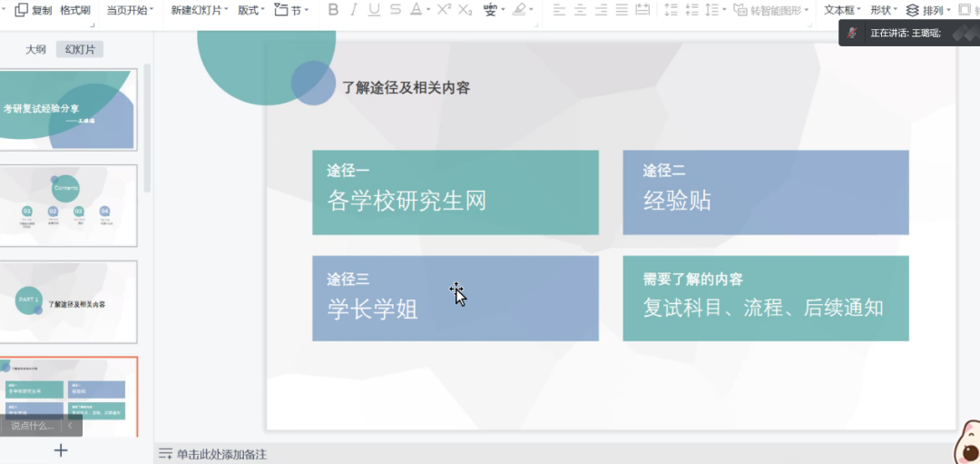Viewport: 980px width, 464px height.
Task: Switch to the 大纲 outline tab
Action: pos(35,50)
